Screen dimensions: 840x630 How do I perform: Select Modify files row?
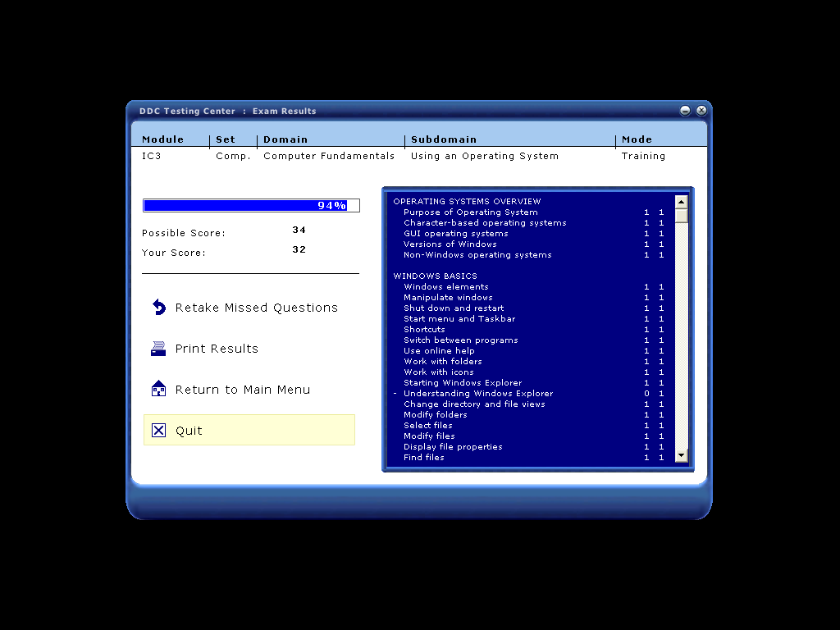(x=533, y=436)
